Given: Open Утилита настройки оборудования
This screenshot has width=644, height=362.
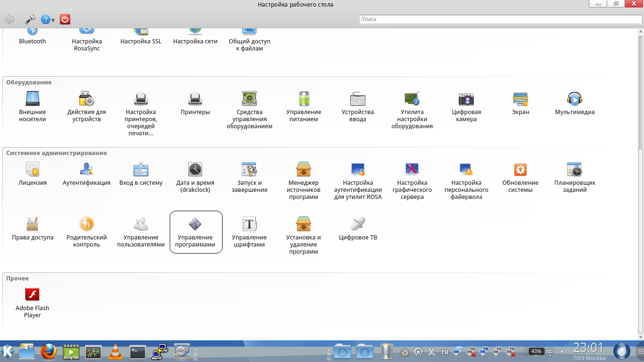Looking at the screenshot, I should coord(412,110).
